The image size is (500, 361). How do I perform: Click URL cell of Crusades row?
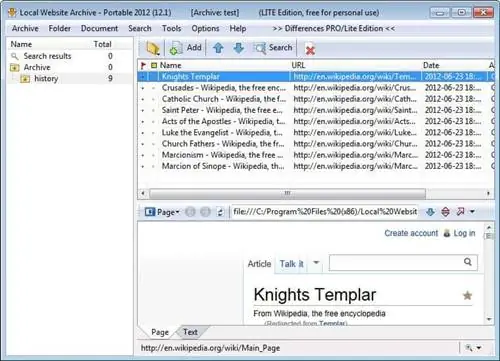(x=355, y=88)
